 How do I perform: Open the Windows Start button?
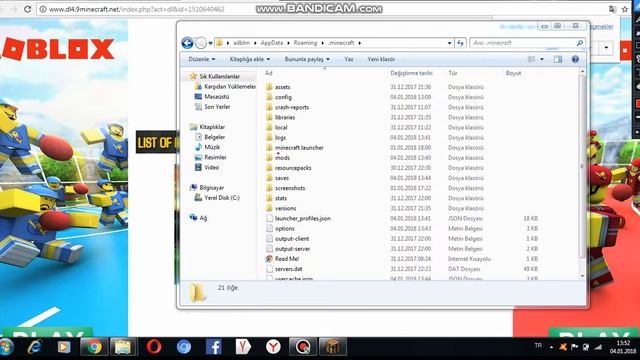click(x=7, y=347)
